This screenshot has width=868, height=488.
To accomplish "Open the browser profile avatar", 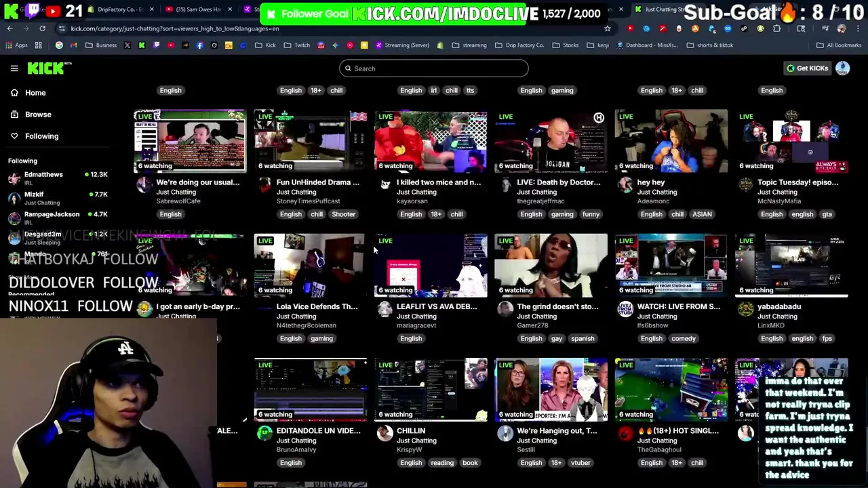I will (842, 28).
